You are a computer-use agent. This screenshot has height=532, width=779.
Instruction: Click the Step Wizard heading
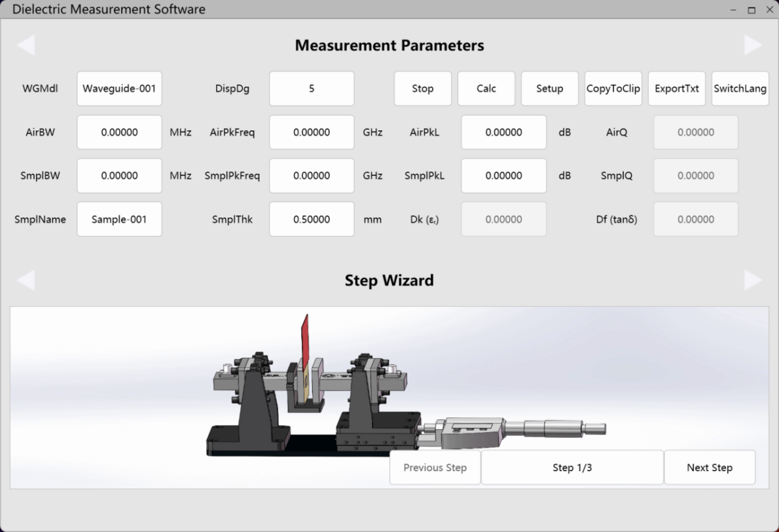389,280
